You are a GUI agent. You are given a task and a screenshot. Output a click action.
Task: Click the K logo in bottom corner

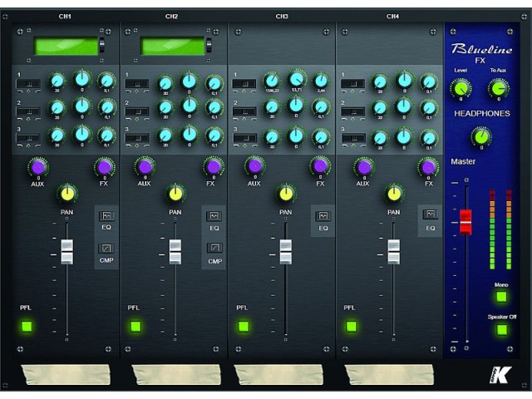pyautogui.click(x=500, y=375)
